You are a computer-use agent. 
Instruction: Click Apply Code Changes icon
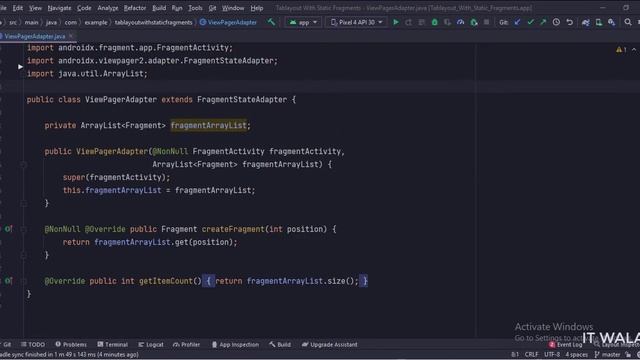422,22
